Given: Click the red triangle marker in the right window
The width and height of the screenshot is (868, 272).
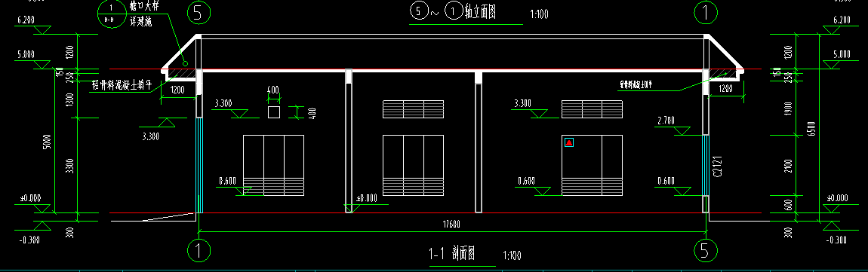Looking at the screenshot, I should 568,142.
